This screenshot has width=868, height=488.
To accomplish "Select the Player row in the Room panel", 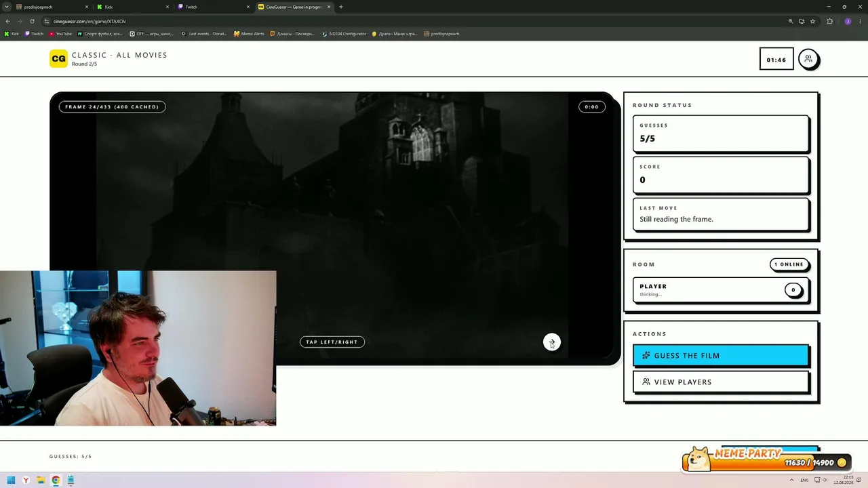I will pos(720,290).
